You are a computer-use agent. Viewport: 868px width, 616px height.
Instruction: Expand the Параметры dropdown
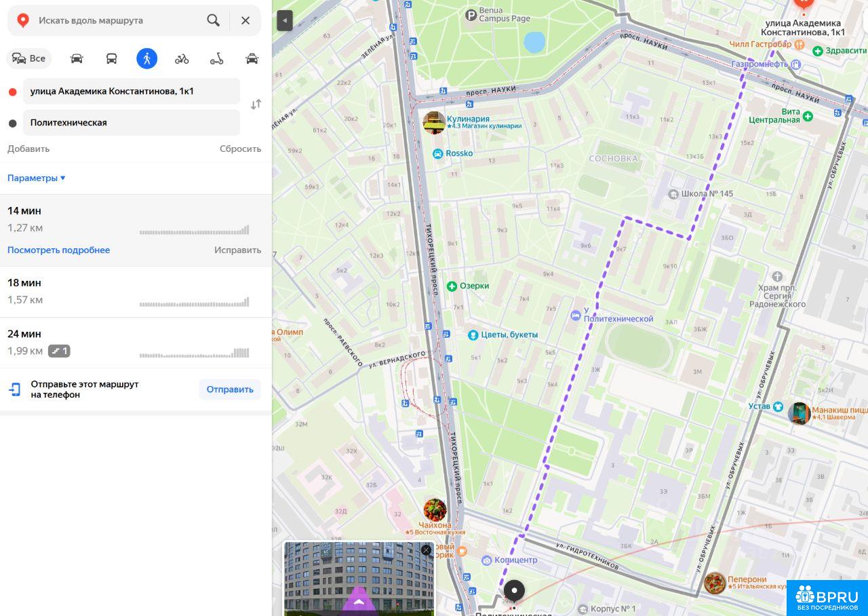(x=37, y=178)
